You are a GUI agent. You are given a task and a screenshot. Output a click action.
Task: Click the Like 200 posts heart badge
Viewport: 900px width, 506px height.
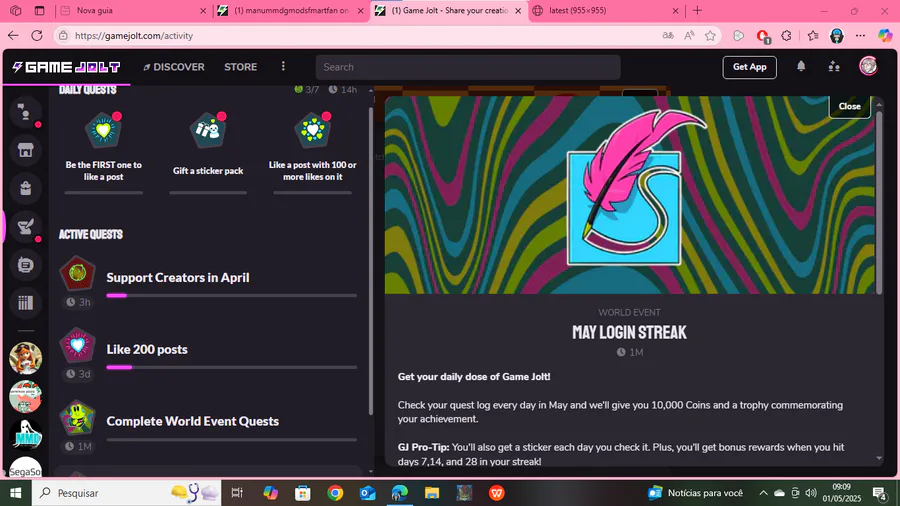[x=77, y=345]
